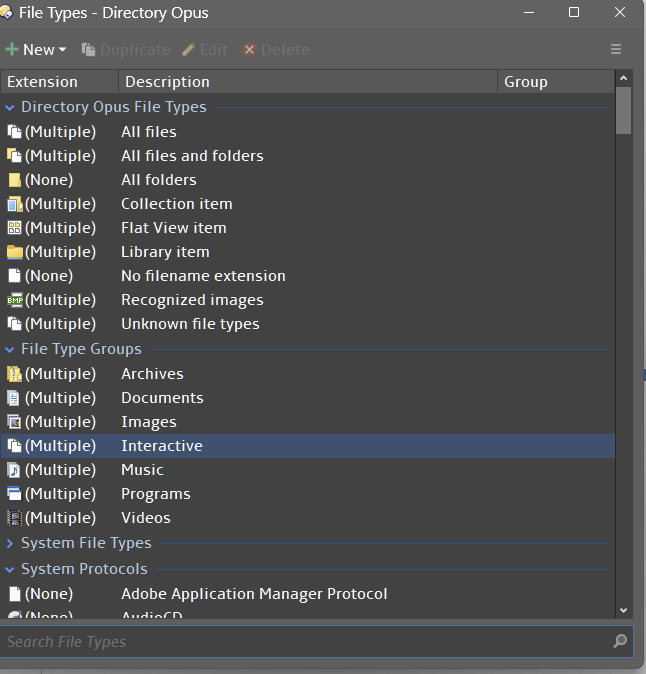Select the 'Recognized images' entry

pyautogui.click(x=192, y=300)
